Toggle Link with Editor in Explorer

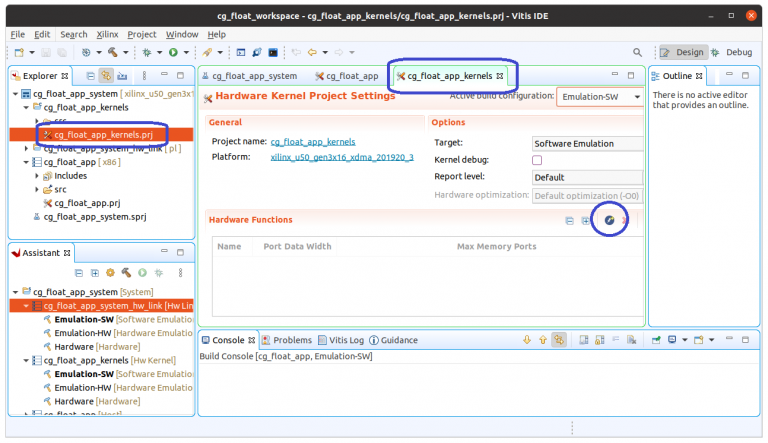point(106,75)
